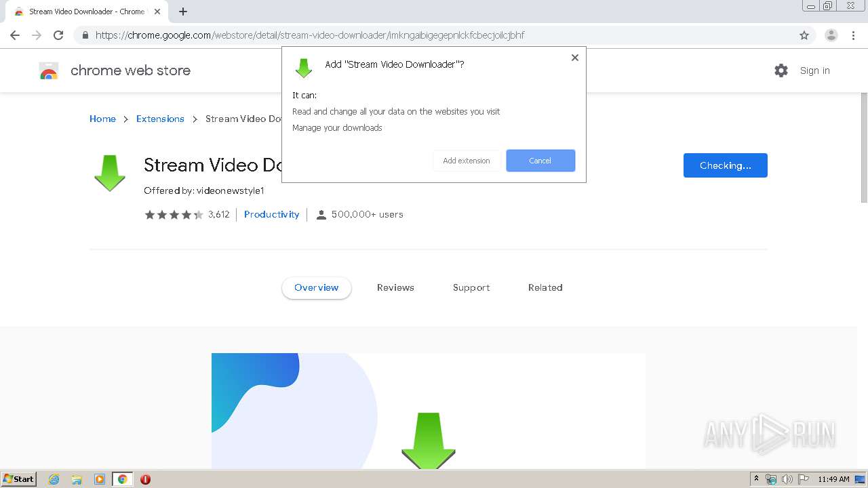Go to Home breadcrumb
The image size is (868, 488).
[102, 119]
